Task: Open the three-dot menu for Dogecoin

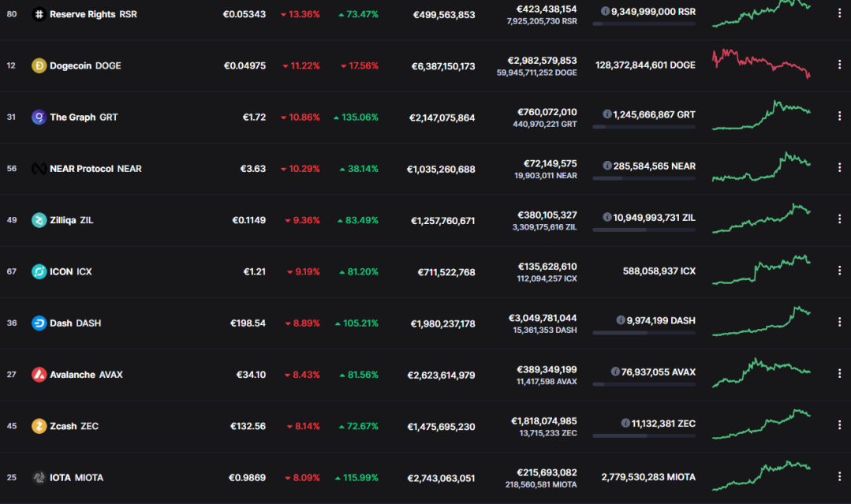Action: click(839, 65)
